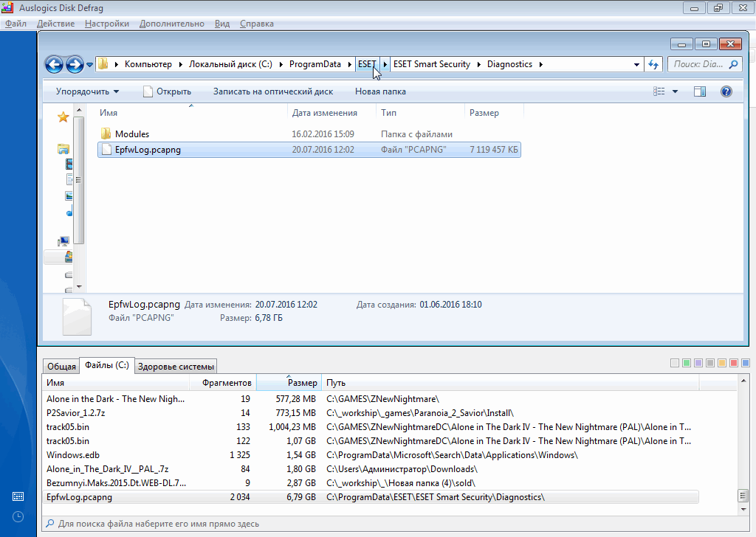Click the Explorer Forward navigation arrow
The image size is (756, 537).
tap(75, 64)
